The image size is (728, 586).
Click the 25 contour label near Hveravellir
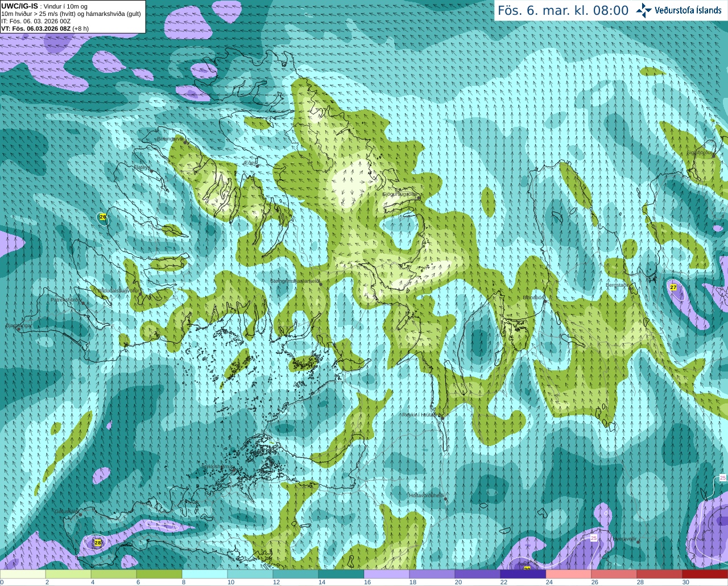click(x=594, y=538)
